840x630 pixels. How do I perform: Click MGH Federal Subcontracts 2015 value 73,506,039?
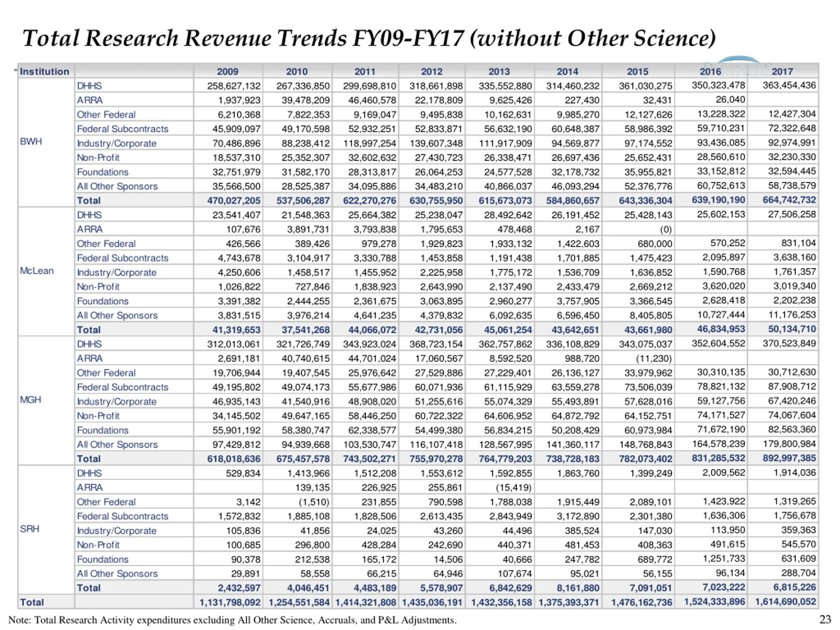pyautogui.click(x=648, y=387)
